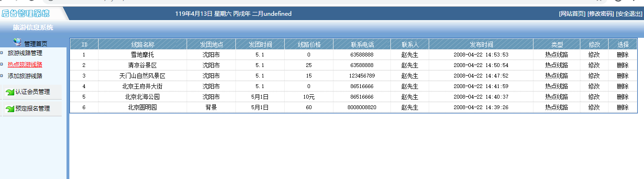Expand 预定报名管理 section
644x179 pixels.
(33, 109)
